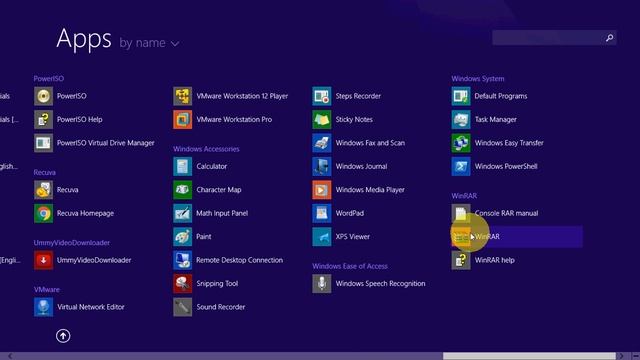Select the UmmyVideoDownloader group header

[x=71, y=242]
